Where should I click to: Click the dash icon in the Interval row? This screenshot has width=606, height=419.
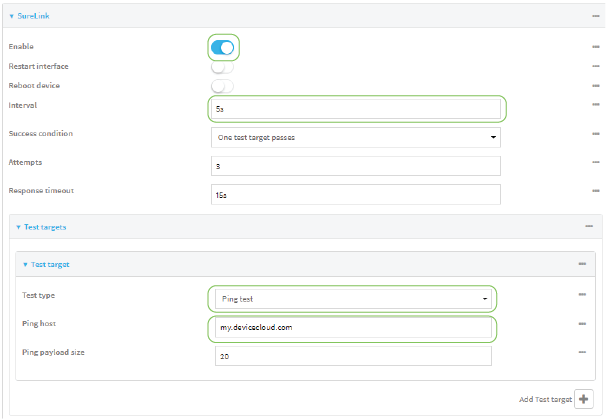coord(595,104)
